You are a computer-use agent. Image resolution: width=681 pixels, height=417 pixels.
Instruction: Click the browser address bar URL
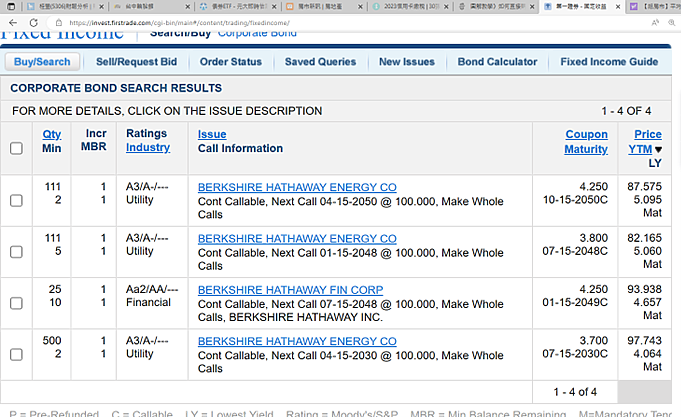coord(179,23)
